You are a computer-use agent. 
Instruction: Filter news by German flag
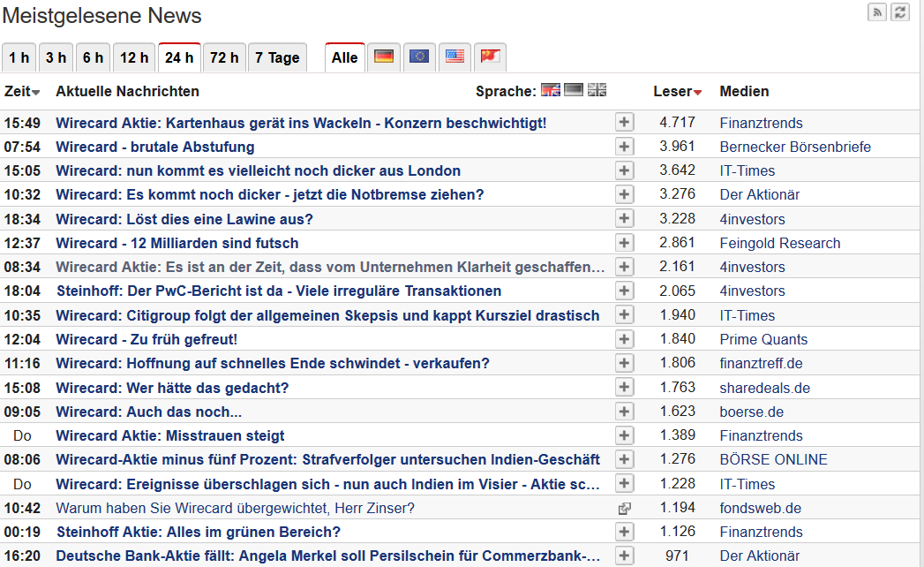click(384, 57)
